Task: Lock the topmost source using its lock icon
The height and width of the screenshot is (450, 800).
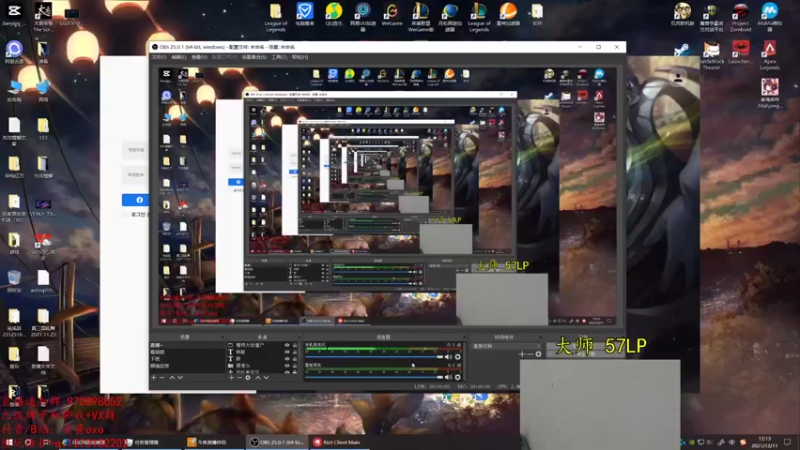Action: pyautogui.click(x=295, y=345)
